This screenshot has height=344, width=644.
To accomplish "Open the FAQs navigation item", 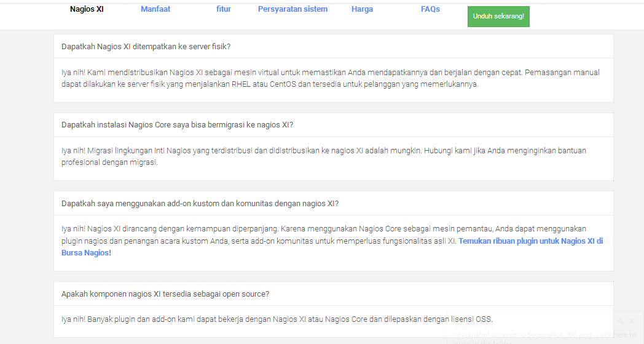I will coord(430,9).
